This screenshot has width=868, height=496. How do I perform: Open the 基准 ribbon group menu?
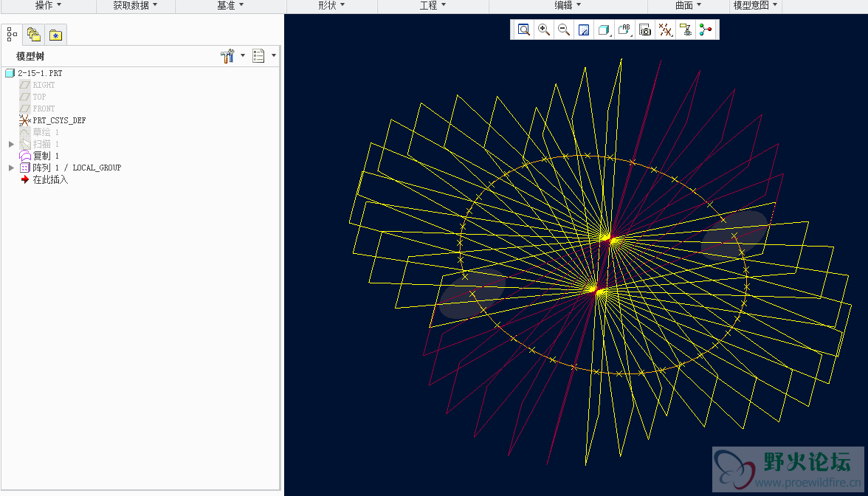pos(230,6)
